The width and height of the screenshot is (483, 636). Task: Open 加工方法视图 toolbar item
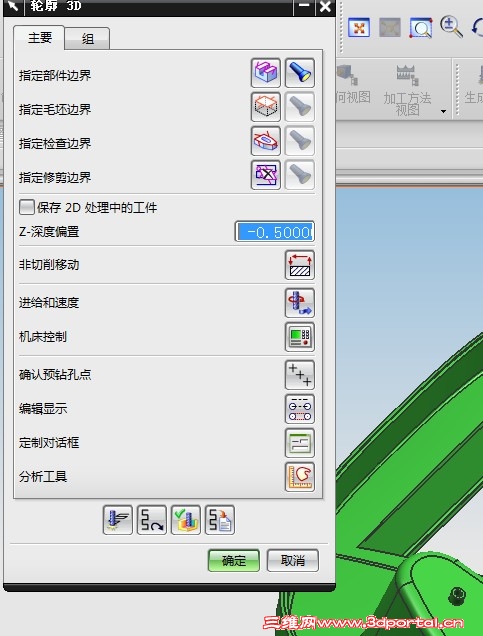[407, 90]
